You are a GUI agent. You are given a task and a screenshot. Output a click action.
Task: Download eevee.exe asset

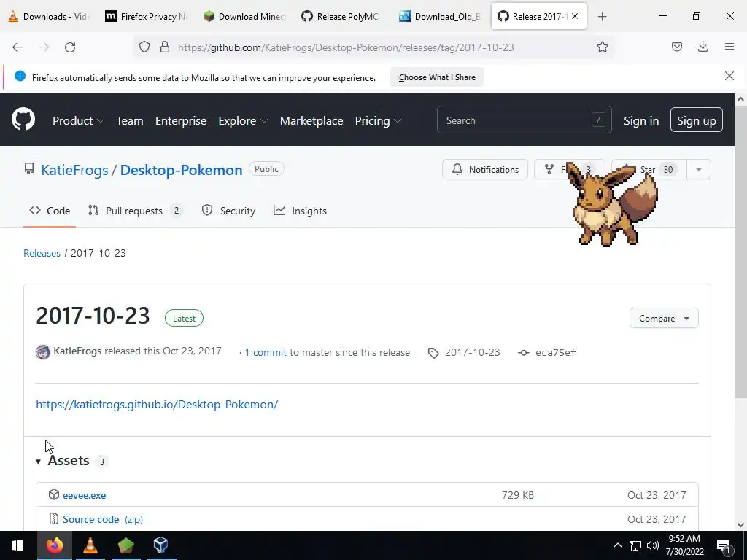(85, 495)
